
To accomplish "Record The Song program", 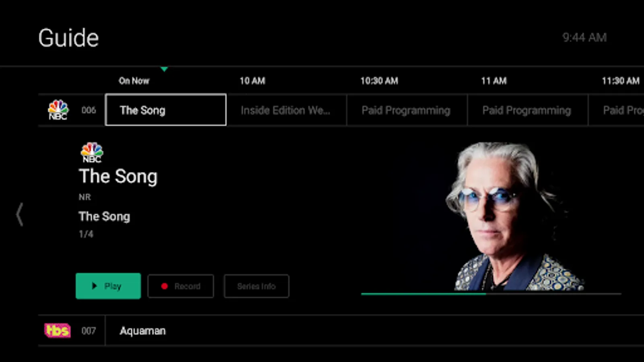I will click(181, 286).
